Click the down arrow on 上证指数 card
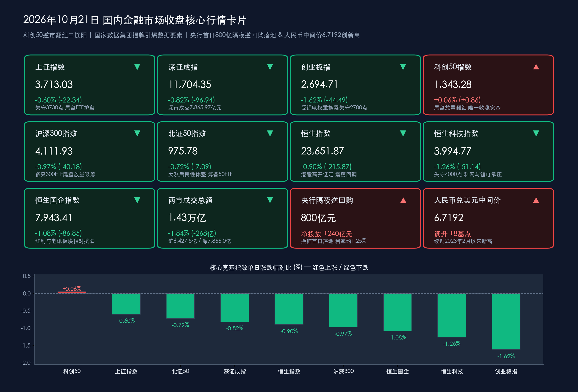 click(137, 67)
